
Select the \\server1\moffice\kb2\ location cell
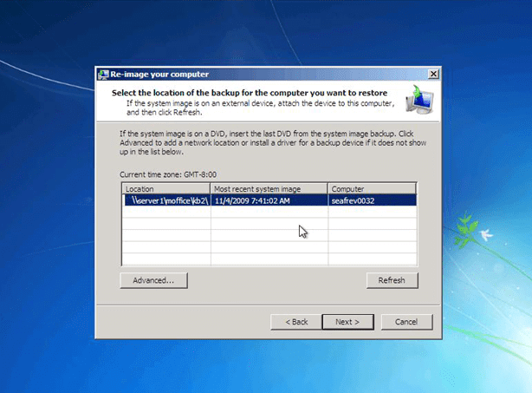(x=166, y=200)
